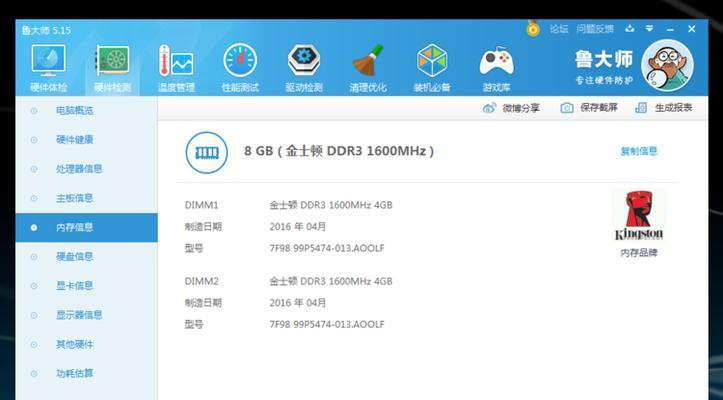Screen dimensions: 723x400
Task: Open 论坛 forum link
Action: pos(558,29)
